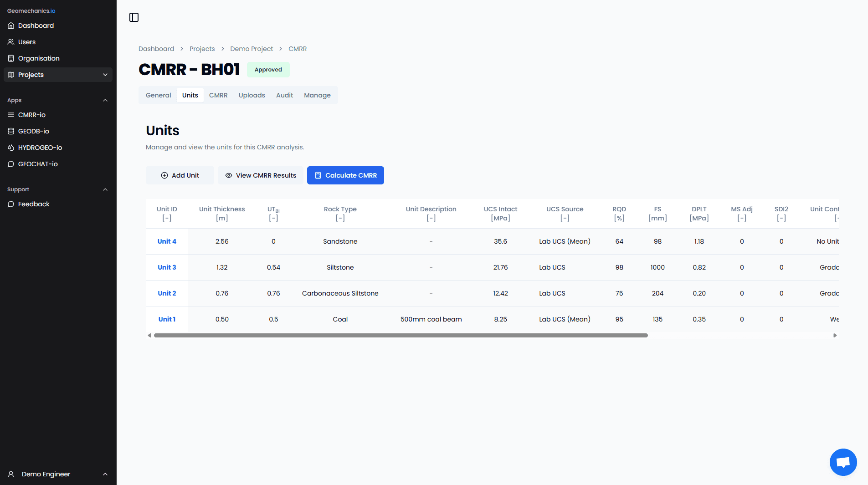Collapse the Apps section
The width and height of the screenshot is (868, 485).
[105, 100]
